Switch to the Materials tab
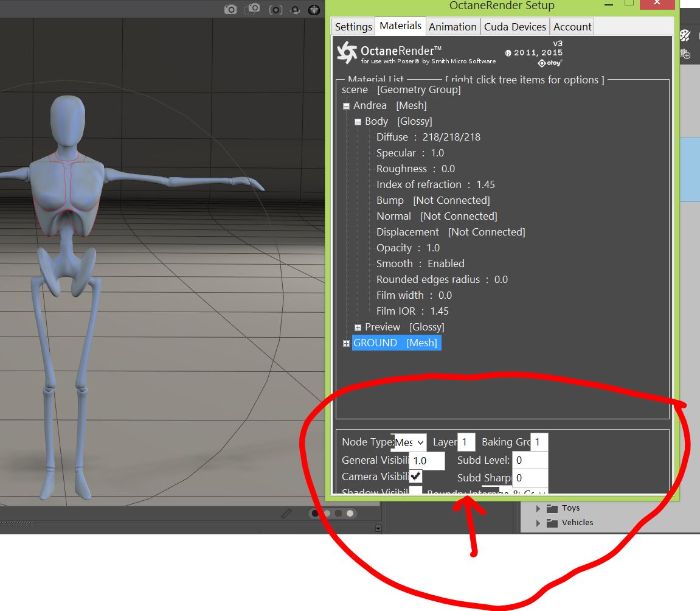Screen dimensions: 700x611 [400, 26]
